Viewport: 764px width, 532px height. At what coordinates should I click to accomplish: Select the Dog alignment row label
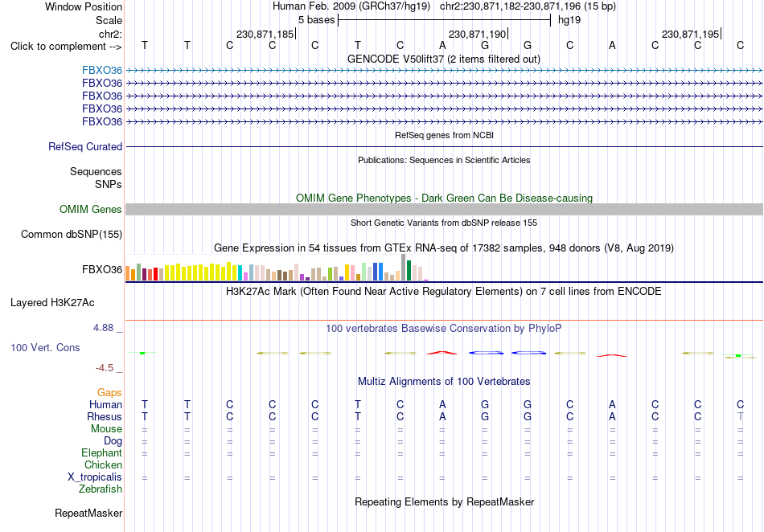point(113,441)
